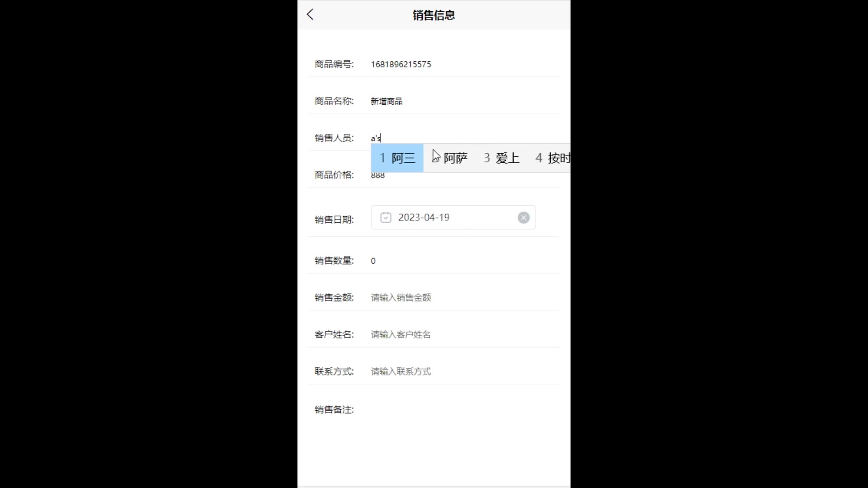Viewport: 868px width, 488px height.
Task: Choose IME candidate 阿萨
Action: click(450, 158)
